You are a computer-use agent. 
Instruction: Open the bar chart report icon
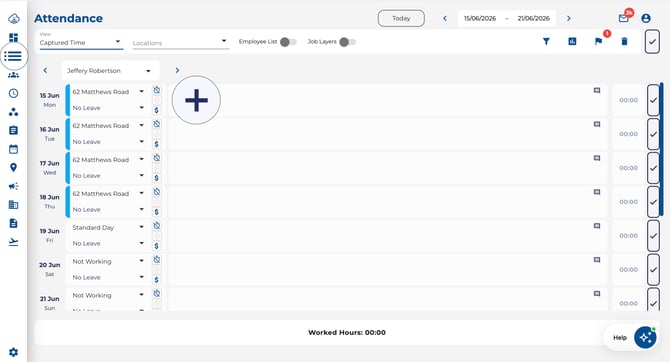point(572,41)
